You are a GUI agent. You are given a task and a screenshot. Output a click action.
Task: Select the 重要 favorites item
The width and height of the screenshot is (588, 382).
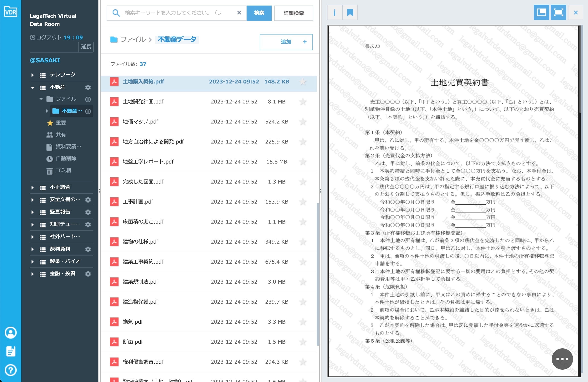(x=61, y=123)
